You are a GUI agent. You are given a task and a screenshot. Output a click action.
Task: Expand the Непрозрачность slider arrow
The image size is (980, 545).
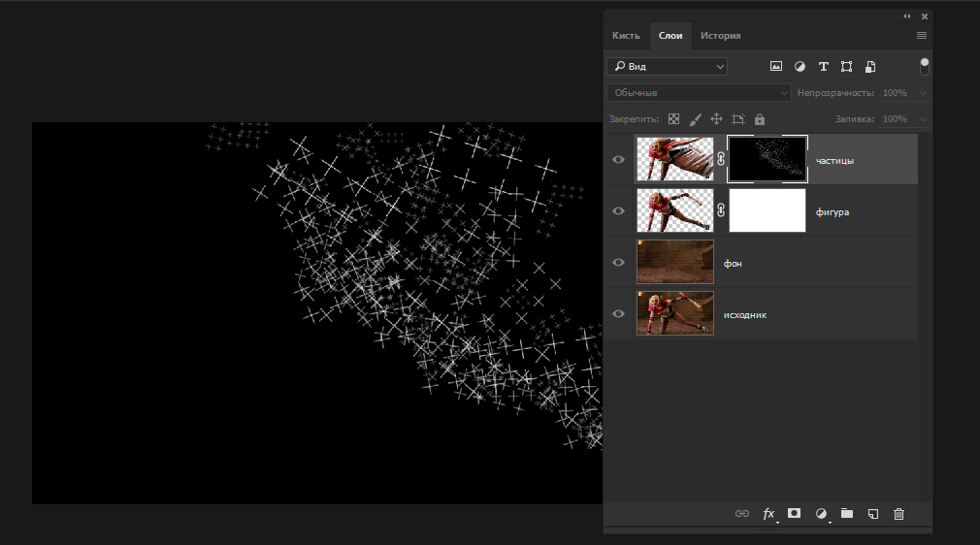923,93
